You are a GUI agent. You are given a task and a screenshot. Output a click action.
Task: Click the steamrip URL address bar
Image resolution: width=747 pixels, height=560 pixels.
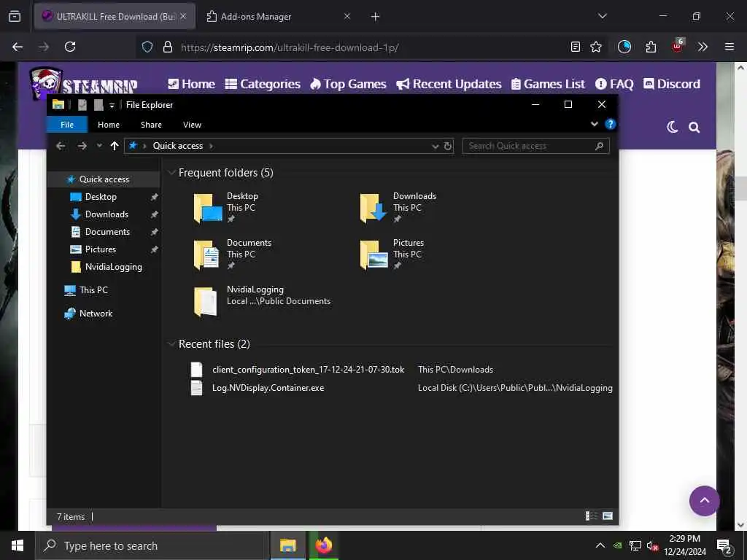(290, 47)
